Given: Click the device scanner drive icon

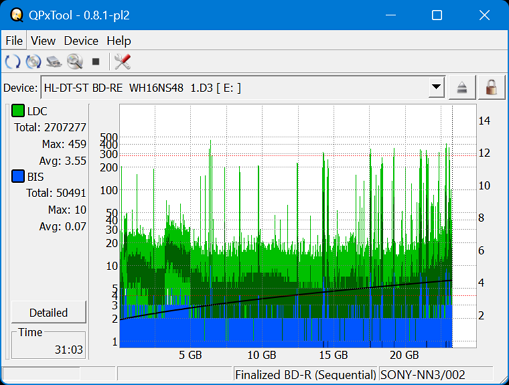Looking at the screenshot, I should point(54,62).
